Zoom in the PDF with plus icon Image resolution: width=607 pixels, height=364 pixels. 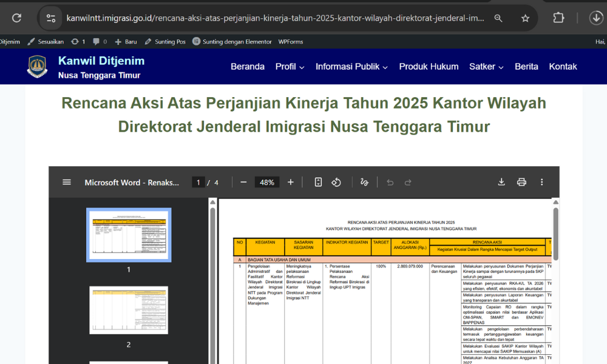290,182
